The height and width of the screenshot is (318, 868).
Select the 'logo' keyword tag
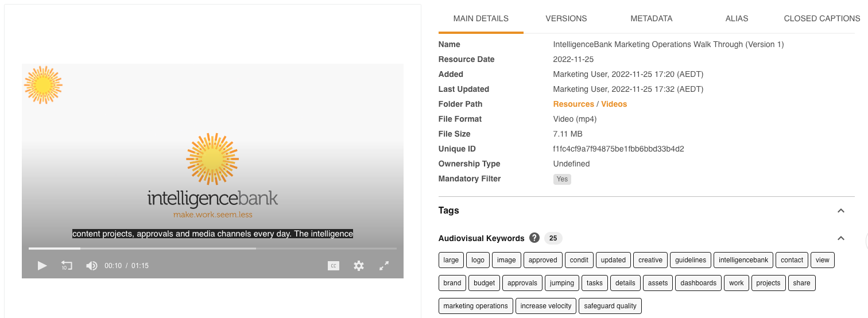click(478, 260)
